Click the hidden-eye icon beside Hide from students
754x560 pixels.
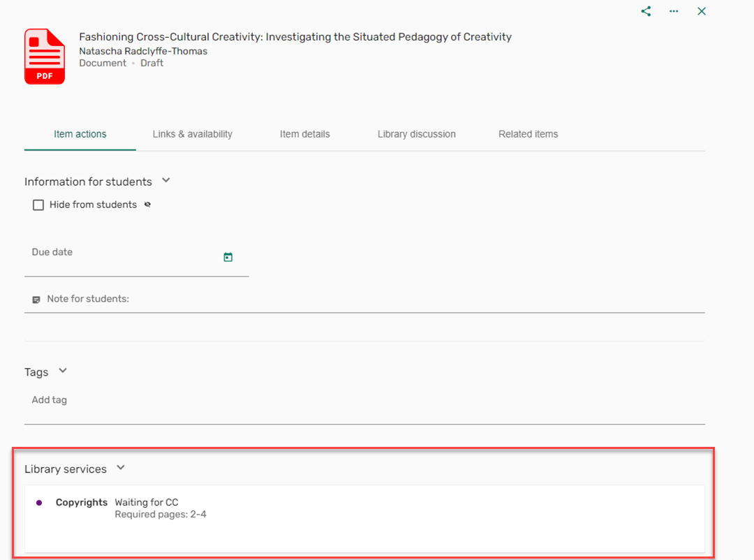[x=147, y=205]
